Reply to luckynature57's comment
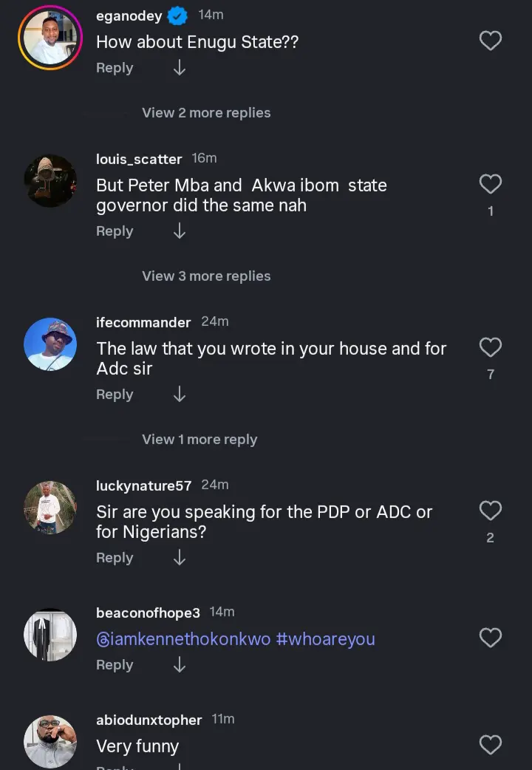The width and height of the screenshot is (532, 770). click(x=115, y=558)
